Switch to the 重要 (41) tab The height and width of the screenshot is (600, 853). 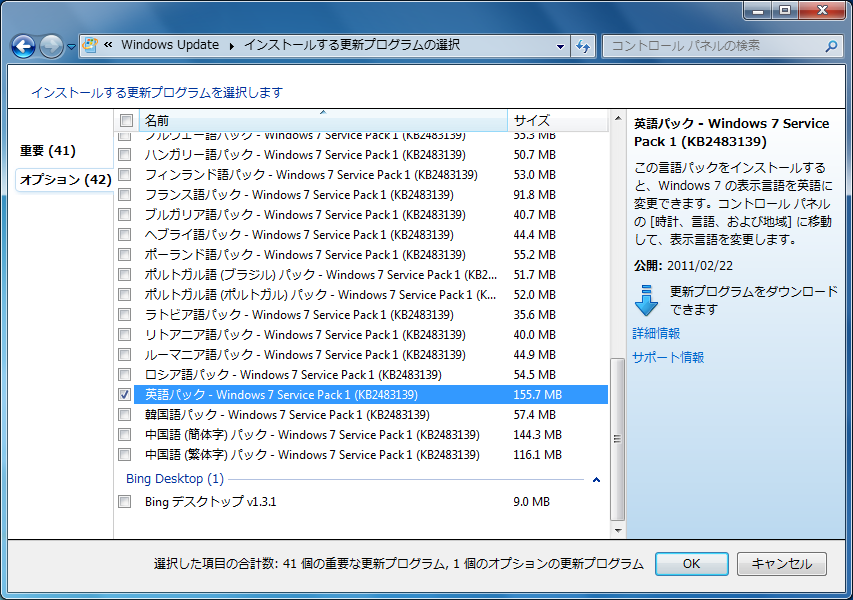click(48, 151)
